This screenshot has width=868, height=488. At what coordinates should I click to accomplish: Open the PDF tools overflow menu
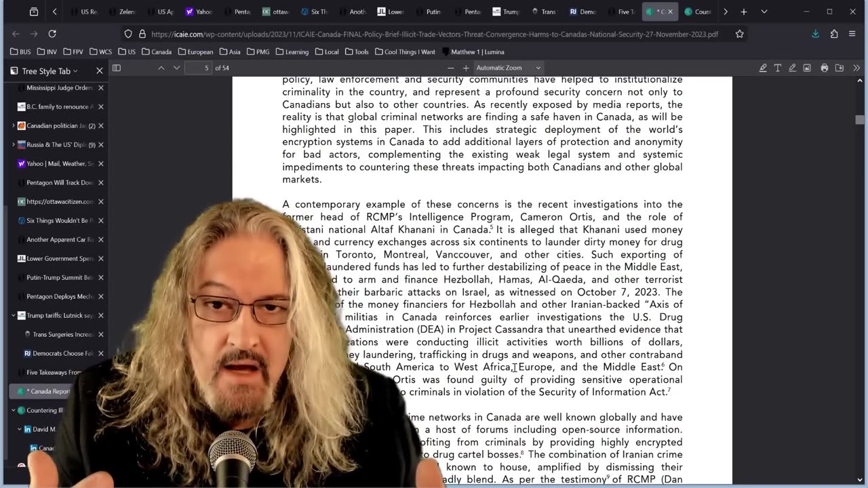click(x=856, y=68)
